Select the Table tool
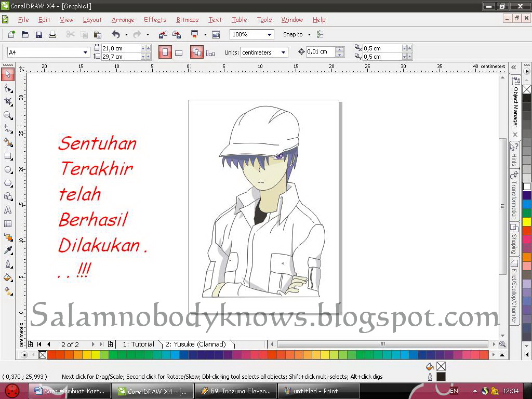The image size is (532, 399). pyautogui.click(x=8, y=223)
